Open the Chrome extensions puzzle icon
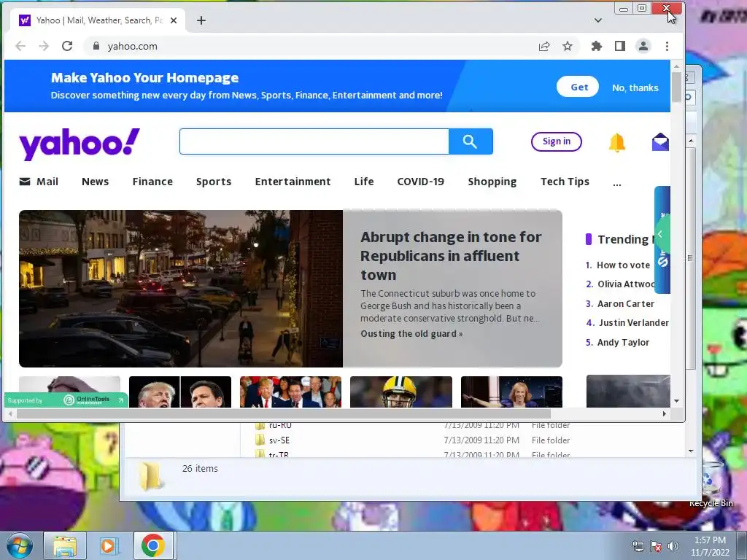747x560 pixels. (x=597, y=46)
